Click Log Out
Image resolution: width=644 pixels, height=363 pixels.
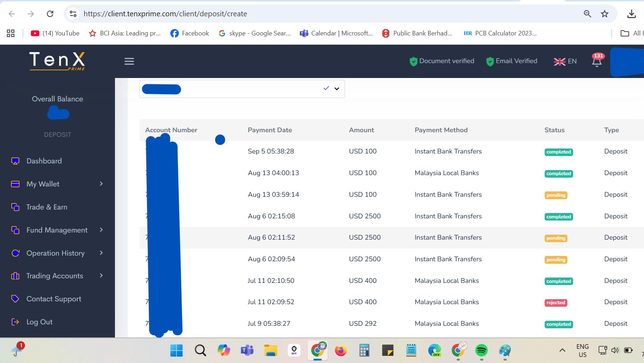(39, 322)
